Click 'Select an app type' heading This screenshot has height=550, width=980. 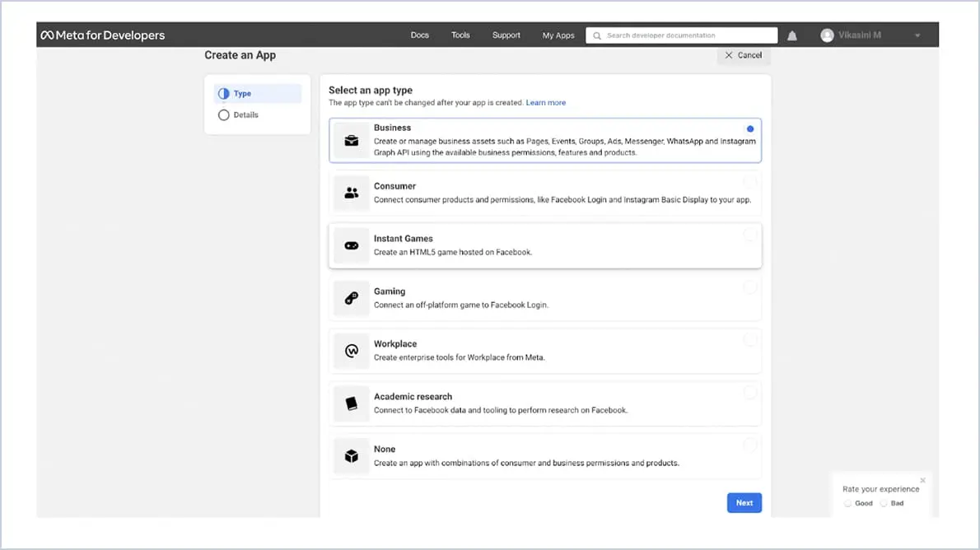tap(371, 90)
